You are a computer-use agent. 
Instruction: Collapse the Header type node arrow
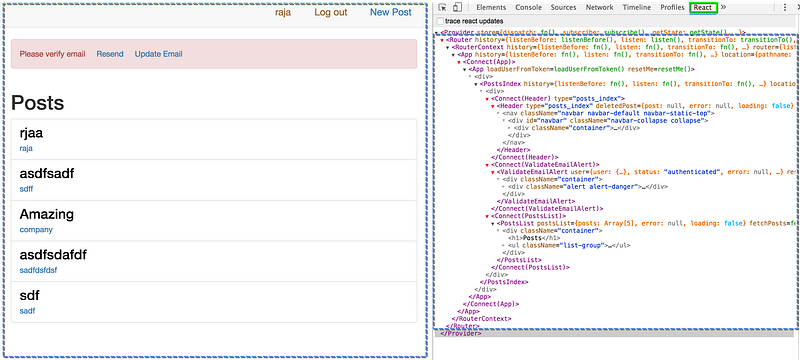coord(493,106)
